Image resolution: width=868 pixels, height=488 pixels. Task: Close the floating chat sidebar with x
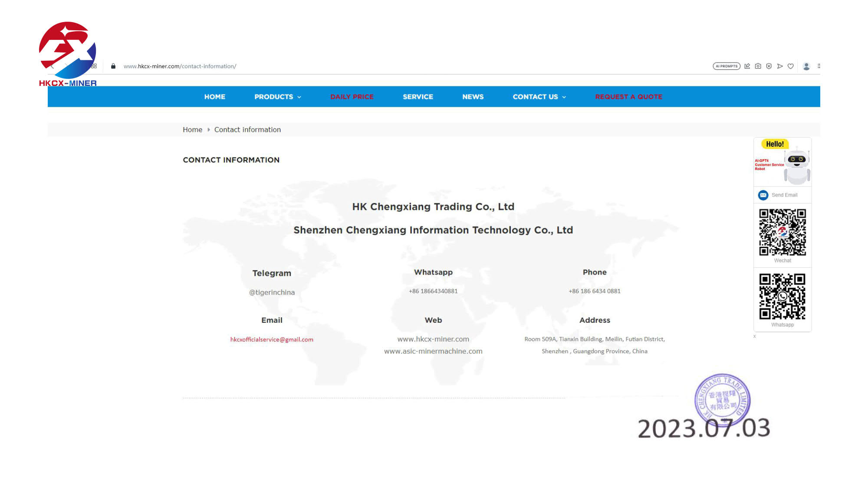(755, 336)
